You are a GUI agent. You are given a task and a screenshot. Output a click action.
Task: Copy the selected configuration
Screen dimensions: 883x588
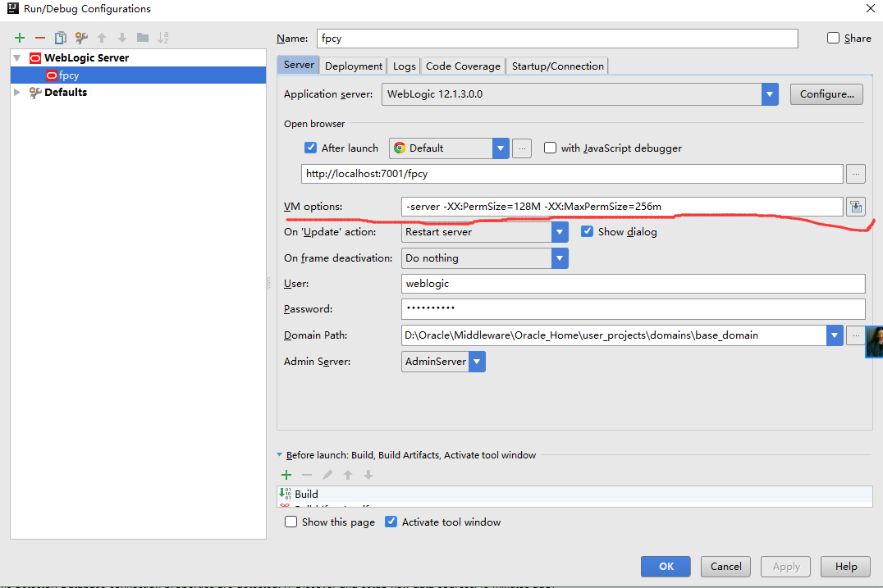tap(60, 38)
